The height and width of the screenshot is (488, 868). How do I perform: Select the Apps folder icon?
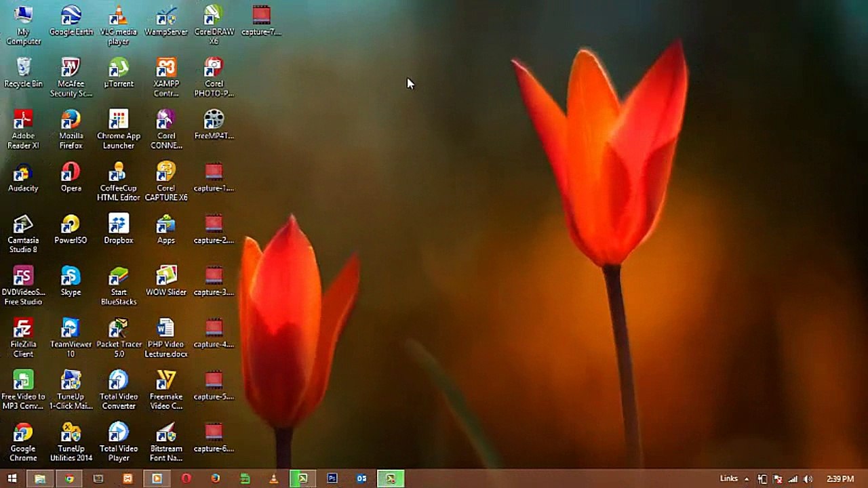(x=165, y=229)
